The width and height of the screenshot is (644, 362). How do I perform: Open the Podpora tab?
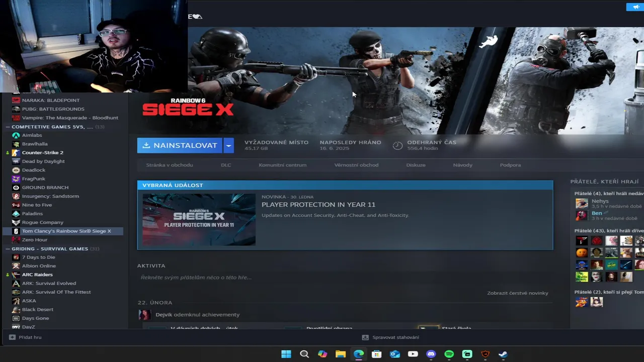(510, 165)
